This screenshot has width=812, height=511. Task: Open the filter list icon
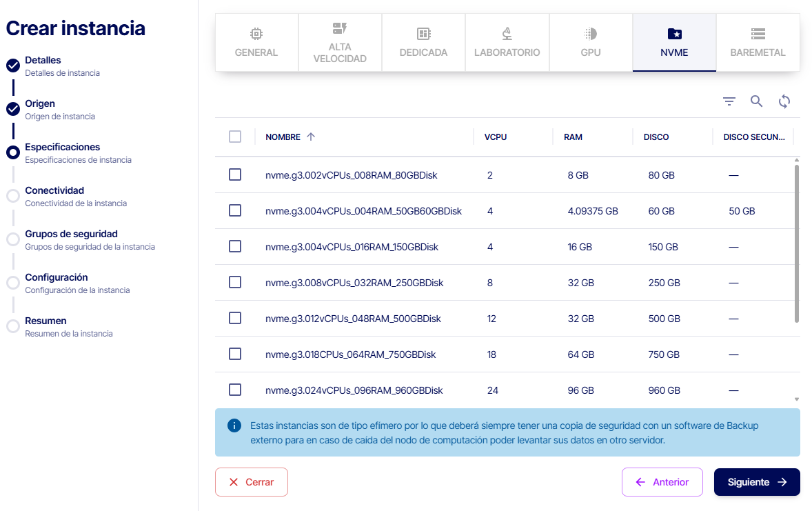(729, 101)
